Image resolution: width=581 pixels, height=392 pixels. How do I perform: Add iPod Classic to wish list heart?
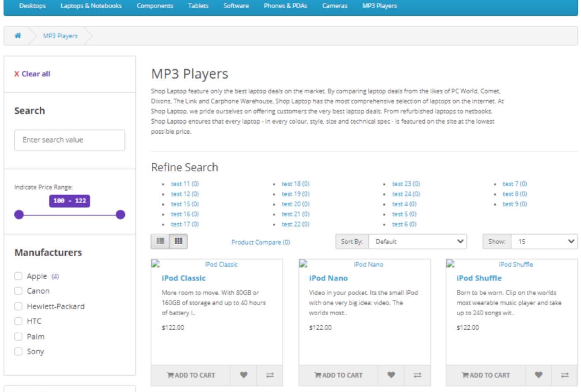click(x=244, y=375)
